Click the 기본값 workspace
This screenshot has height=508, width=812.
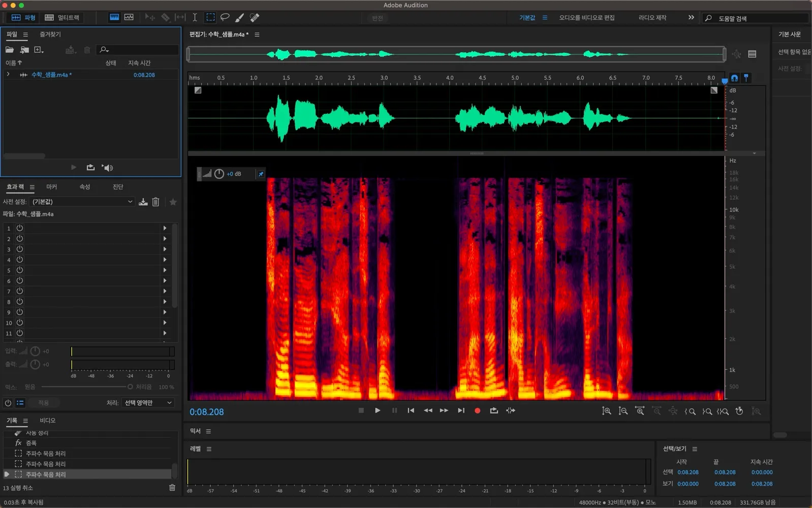point(527,17)
